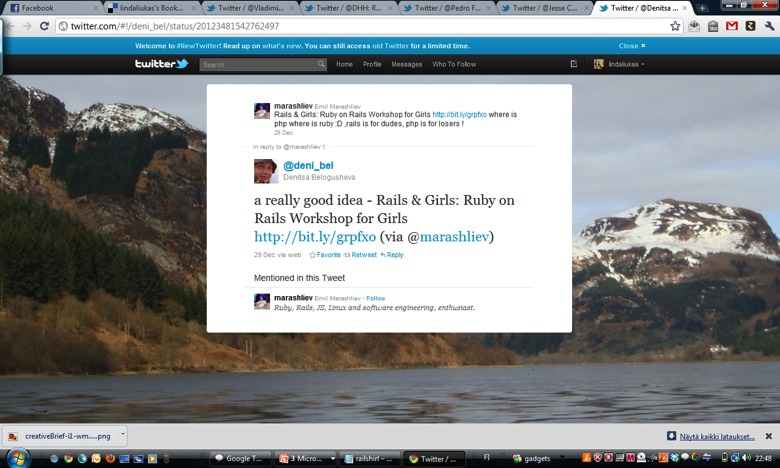The height and width of the screenshot is (468, 780).
Task: Expand the Microsoft taskbar group arrow
Action: click(x=333, y=459)
